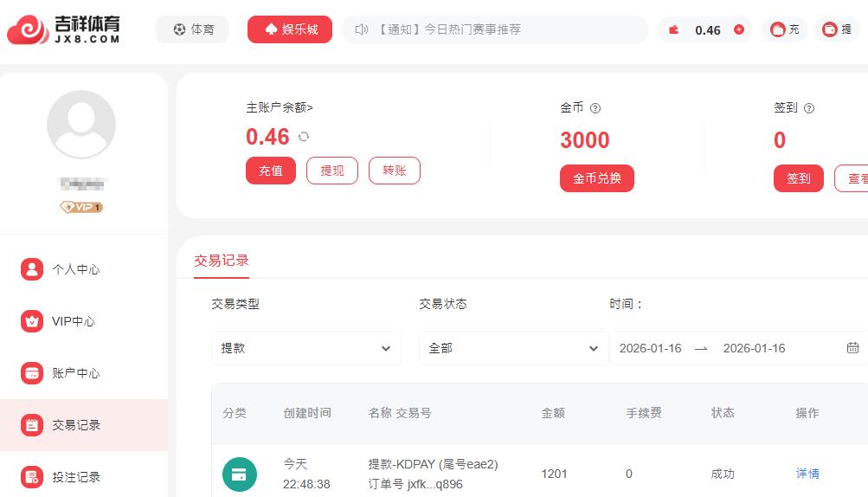Switch to the 娱乐城 tab
This screenshot has height=497, width=868.
(290, 29)
